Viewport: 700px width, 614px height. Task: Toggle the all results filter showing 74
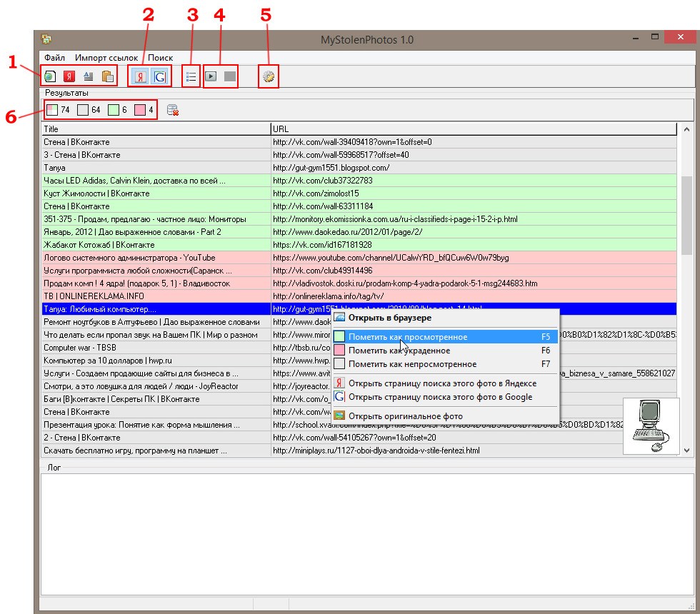pos(53,110)
